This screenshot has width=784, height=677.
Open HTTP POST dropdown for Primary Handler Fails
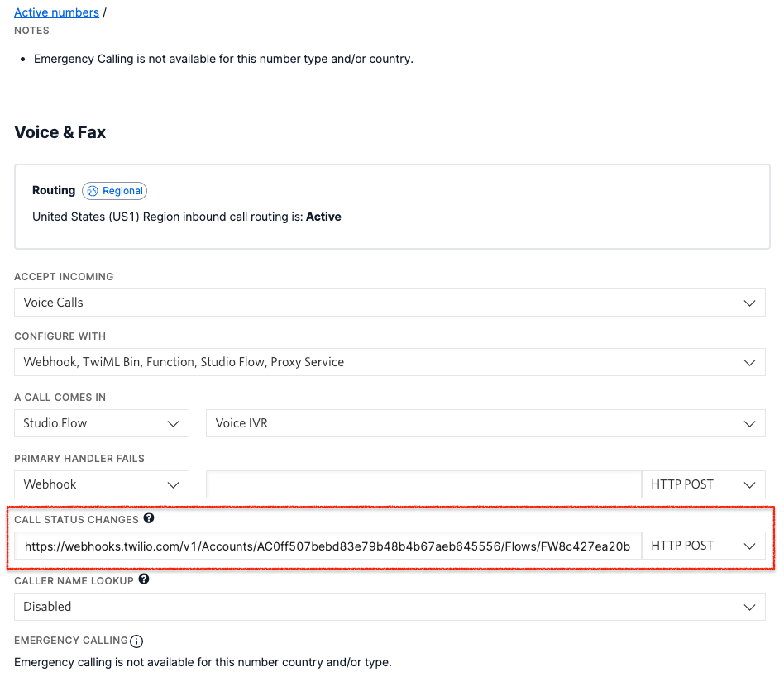pyautogui.click(x=704, y=484)
